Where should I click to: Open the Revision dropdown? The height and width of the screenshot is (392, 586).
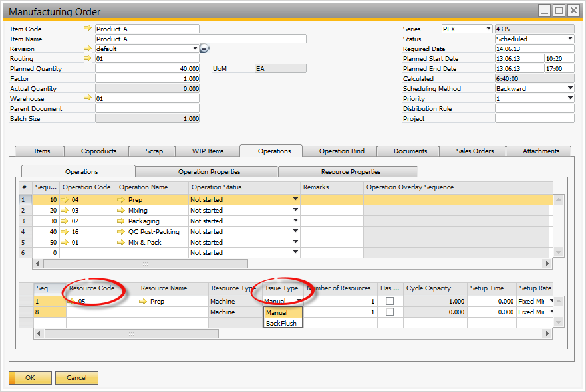point(195,48)
